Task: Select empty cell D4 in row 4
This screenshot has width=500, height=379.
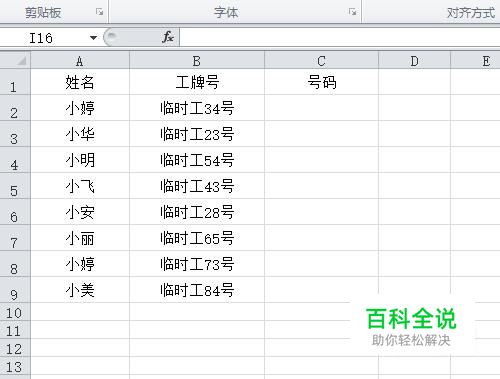Action: [x=414, y=160]
